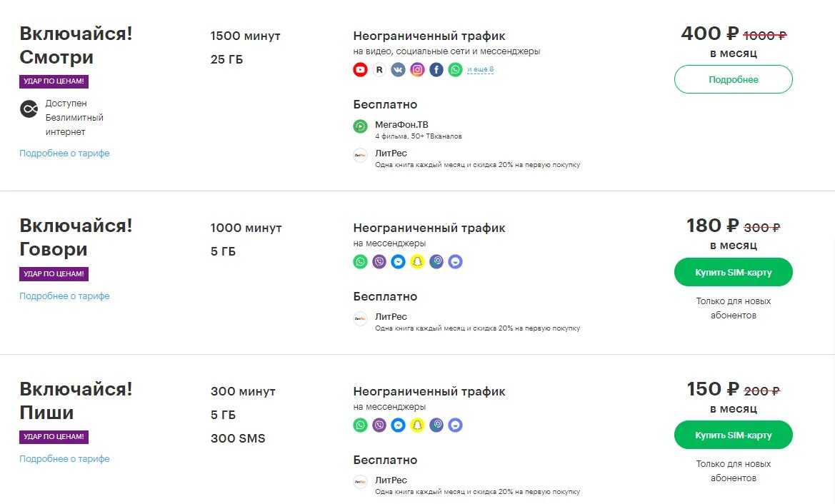The width and height of the screenshot is (835, 504).
Task: Click the ЛитРес icon in Говори tariff
Action: [x=361, y=319]
